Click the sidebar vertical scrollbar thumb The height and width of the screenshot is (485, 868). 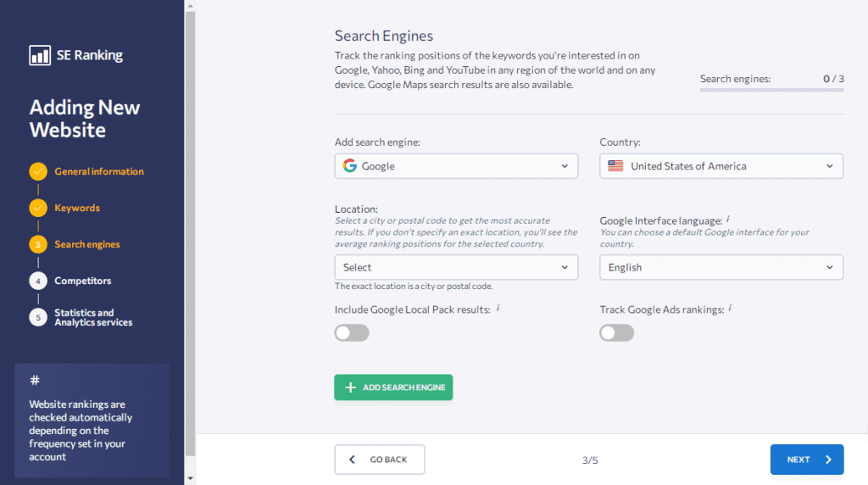pyautogui.click(x=191, y=234)
